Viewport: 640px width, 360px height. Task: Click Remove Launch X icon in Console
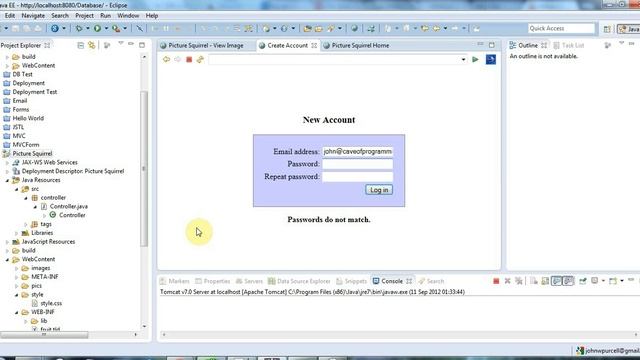click(507, 281)
